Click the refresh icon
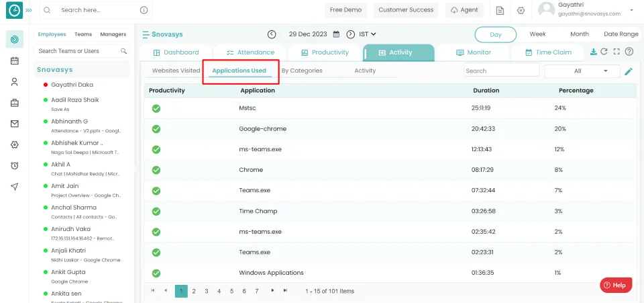The height and width of the screenshot is (303, 644). pyautogui.click(x=604, y=52)
